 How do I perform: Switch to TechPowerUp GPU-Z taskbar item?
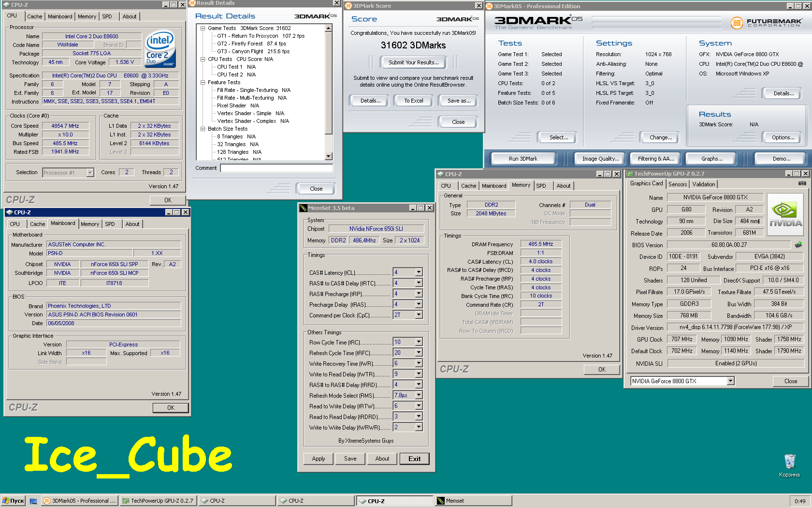(x=158, y=501)
